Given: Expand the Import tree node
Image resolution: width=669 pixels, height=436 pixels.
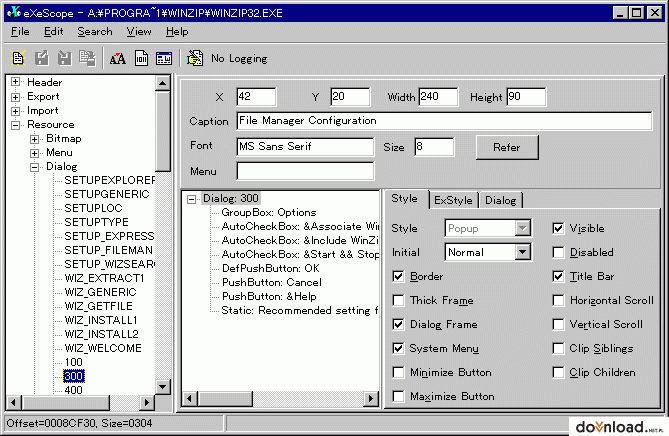Looking at the screenshot, I should pos(15,111).
